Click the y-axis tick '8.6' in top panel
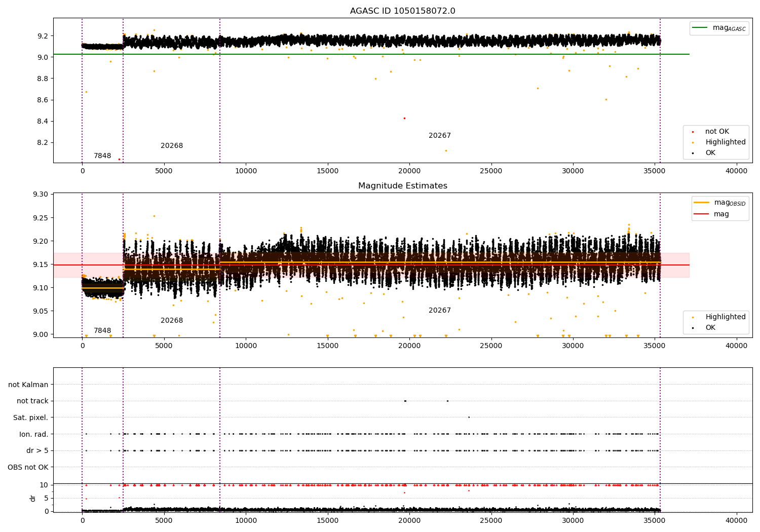The width and height of the screenshot is (760, 532). point(43,100)
